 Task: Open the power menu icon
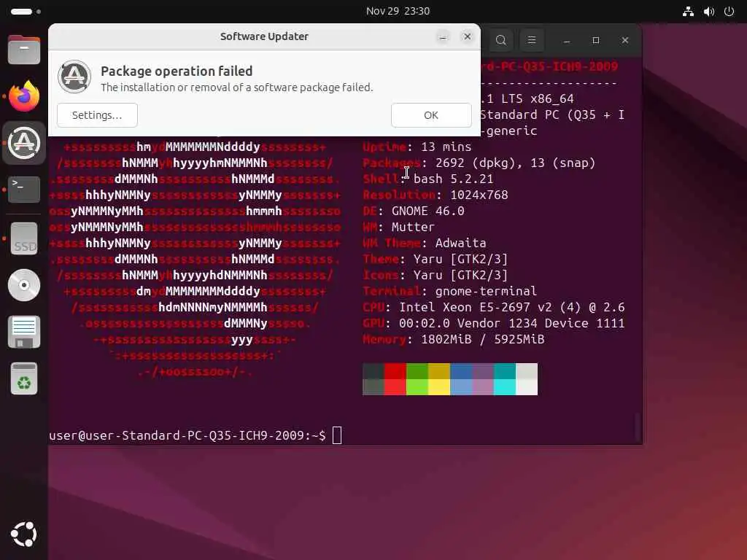pyautogui.click(x=729, y=12)
